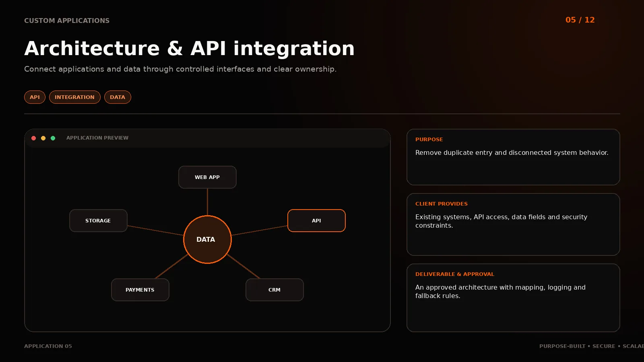Screen dimensions: 644x362
Task: Click the green window dot in Application Preview
Action: coord(53,138)
